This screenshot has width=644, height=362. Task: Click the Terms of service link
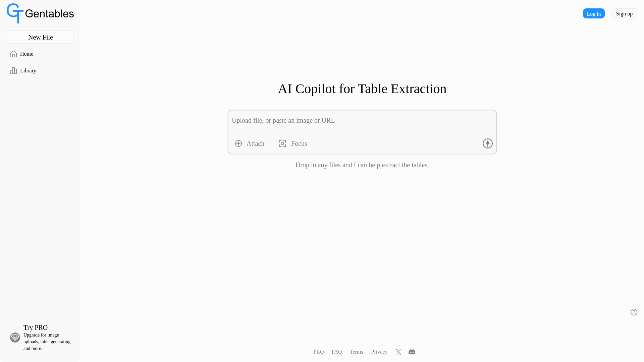click(x=356, y=352)
